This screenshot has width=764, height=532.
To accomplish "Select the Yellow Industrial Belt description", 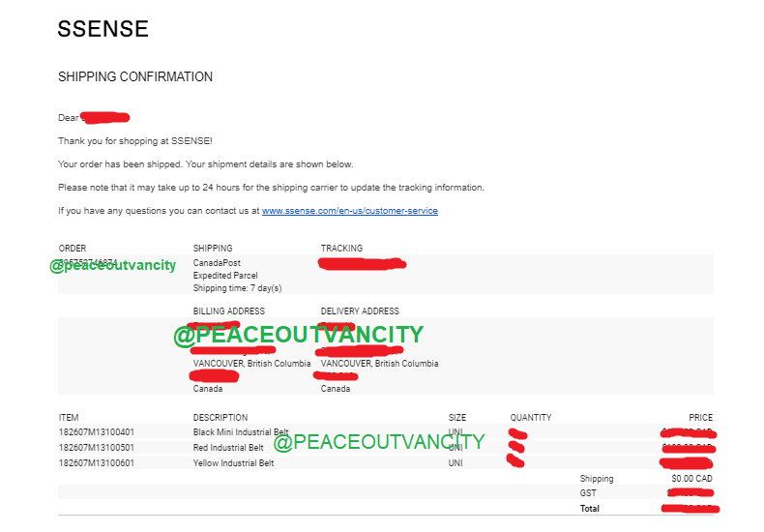I will tap(233, 463).
